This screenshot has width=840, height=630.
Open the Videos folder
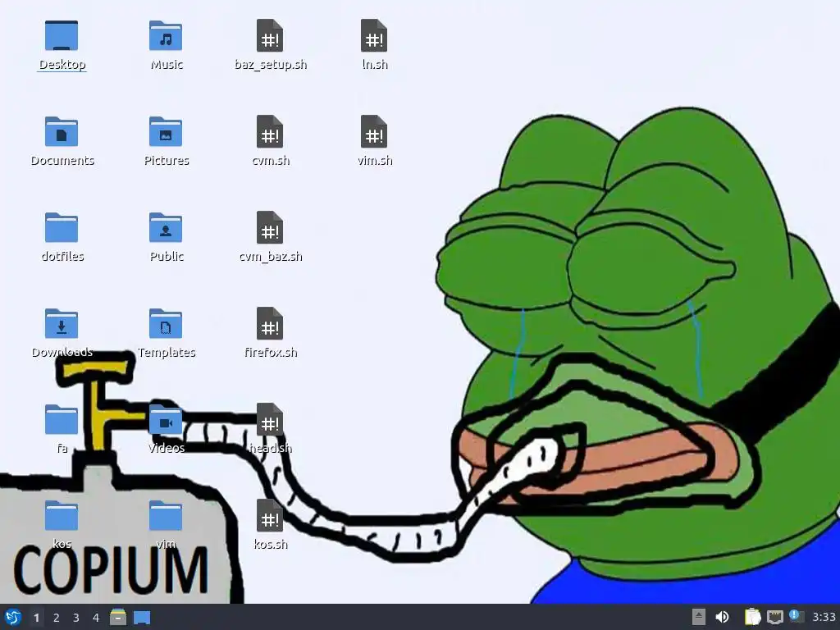pos(166,420)
